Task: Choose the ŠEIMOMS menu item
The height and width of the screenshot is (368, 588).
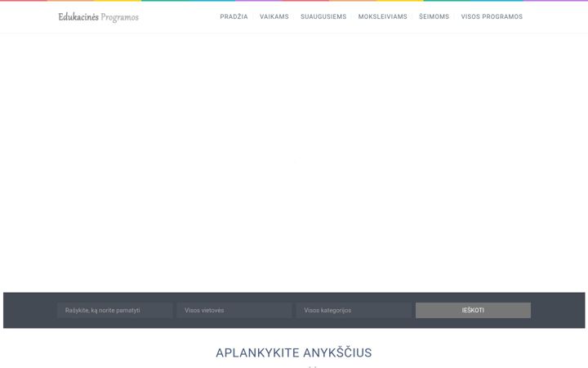Action: tap(434, 16)
